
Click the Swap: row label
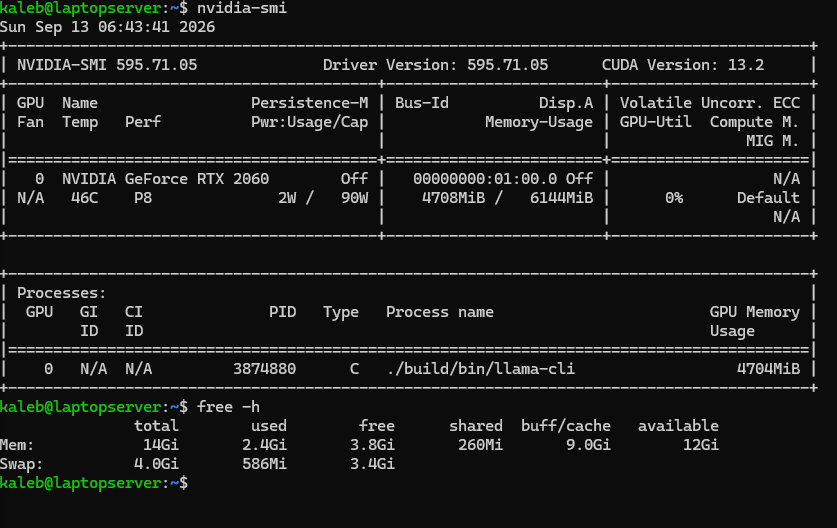(x=21, y=464)
